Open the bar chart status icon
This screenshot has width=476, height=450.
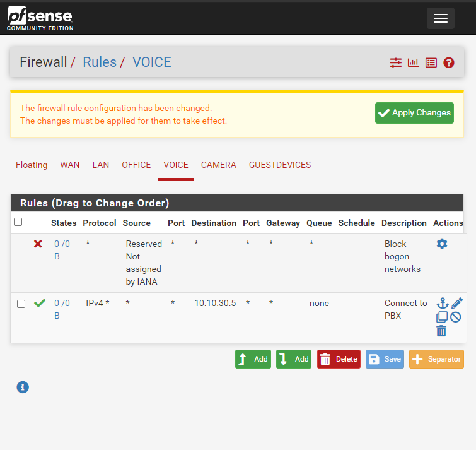(x=413, y=62)
